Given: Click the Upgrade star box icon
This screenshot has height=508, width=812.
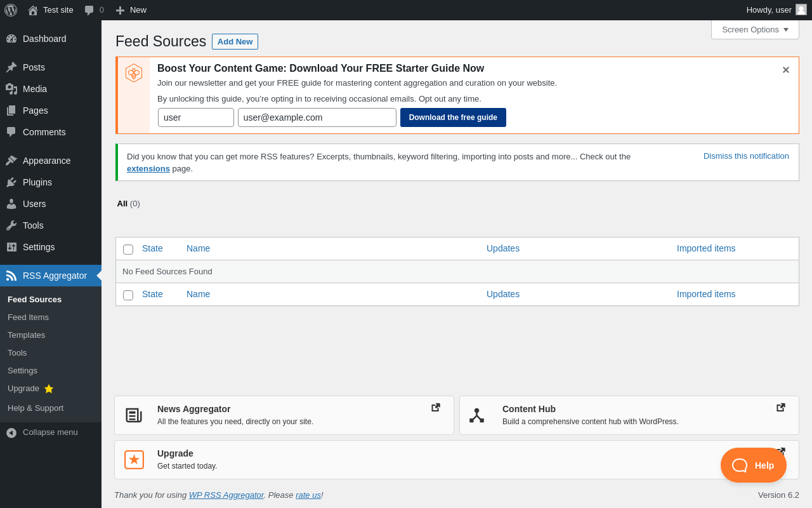Looking at the screenshot, I should coord(134,460).
